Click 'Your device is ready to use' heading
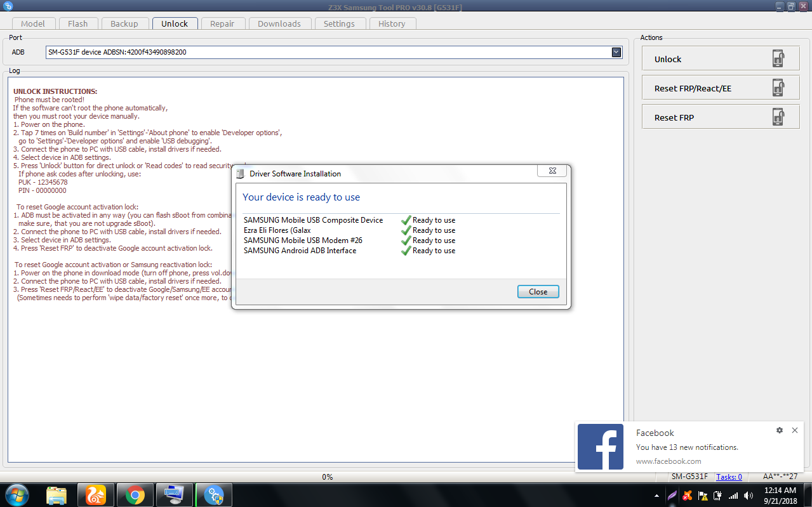 click(301, 197)
